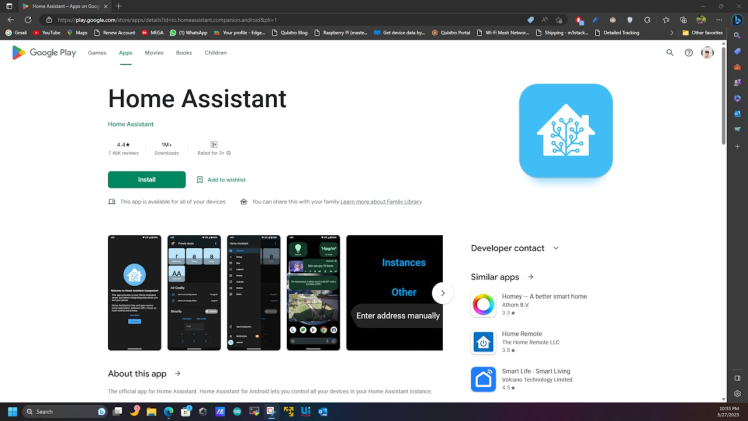Open the Home Assistant developer link

[x=130, y=124]
